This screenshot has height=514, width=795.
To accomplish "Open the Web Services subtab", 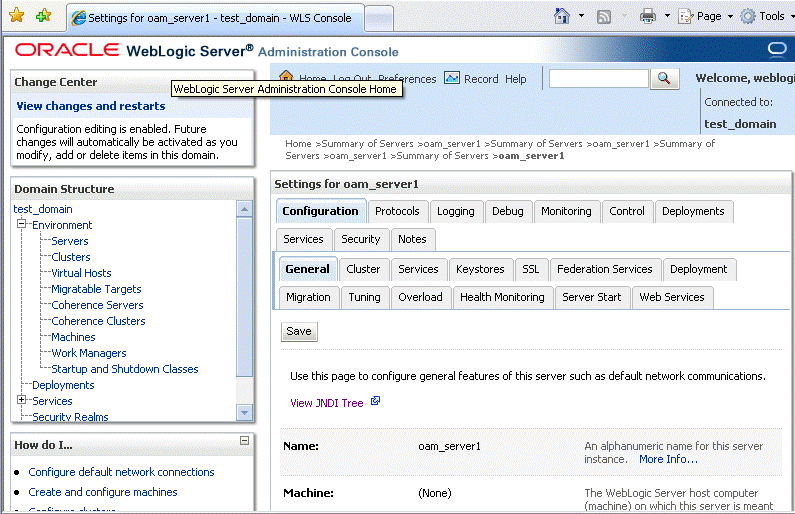I will tap(672, 297).
